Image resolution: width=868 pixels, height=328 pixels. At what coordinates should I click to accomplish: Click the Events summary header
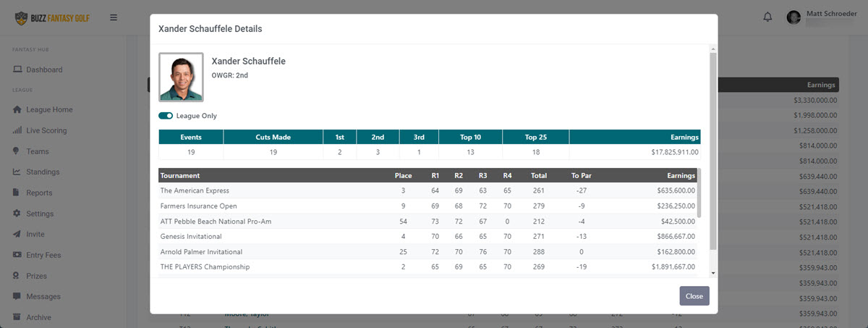[191, 137]
